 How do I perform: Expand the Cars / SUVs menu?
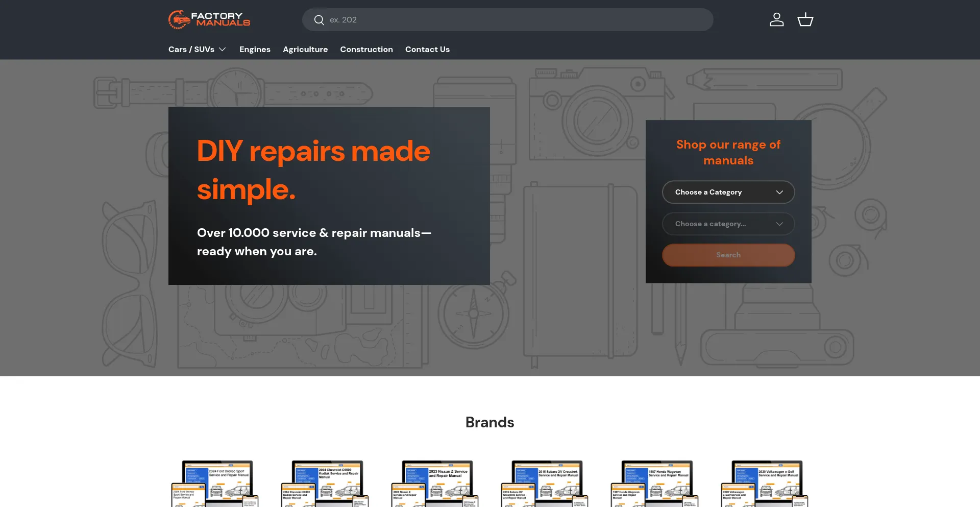tap(197, 50)
